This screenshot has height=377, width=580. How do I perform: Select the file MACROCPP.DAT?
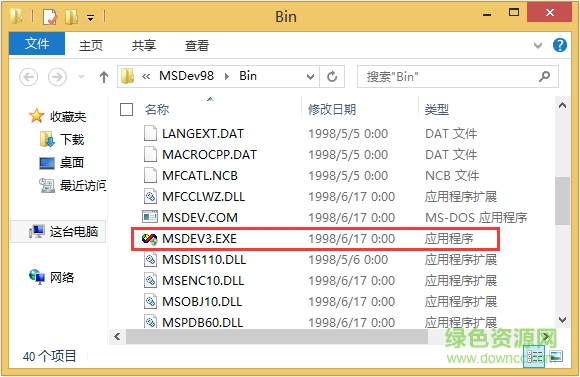tap(209, 155)
